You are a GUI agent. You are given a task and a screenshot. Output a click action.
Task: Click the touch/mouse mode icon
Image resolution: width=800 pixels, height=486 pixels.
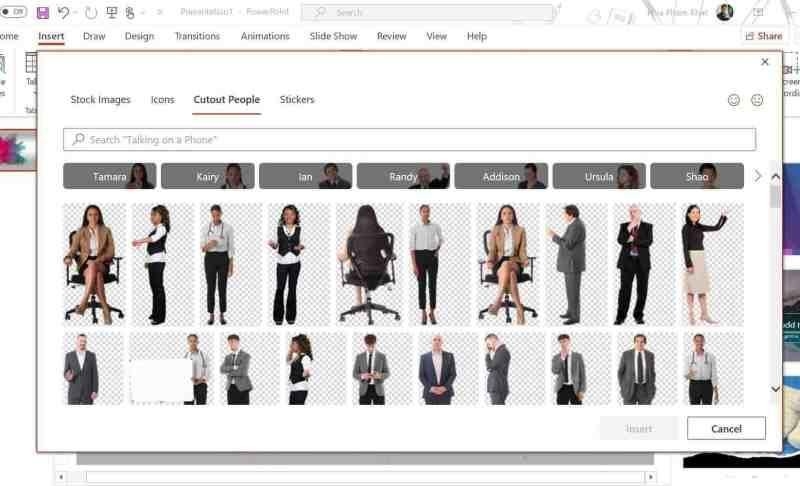click(x=130, y=13)
